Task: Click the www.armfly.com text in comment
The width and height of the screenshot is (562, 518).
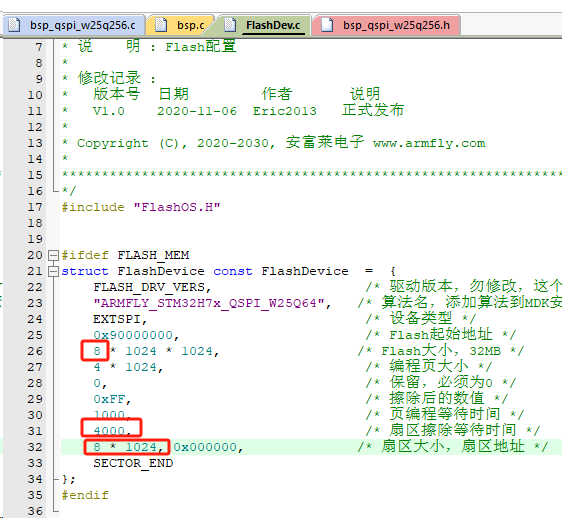Action: pos(429,143)
